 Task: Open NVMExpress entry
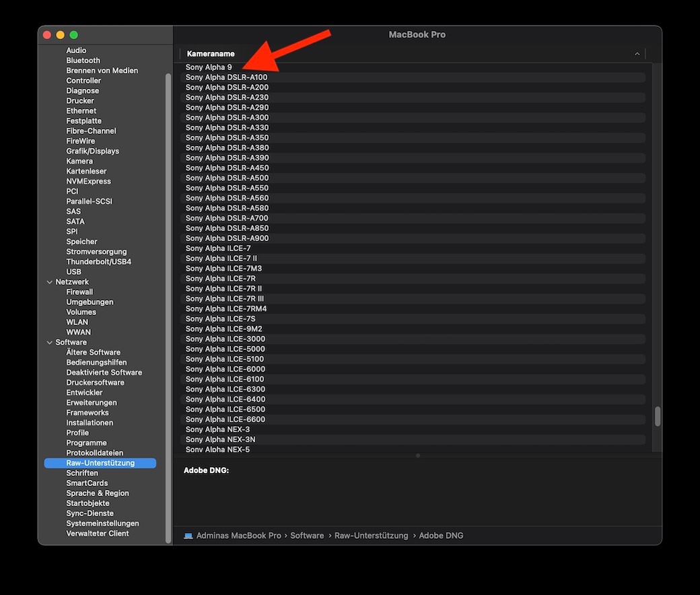88,181
